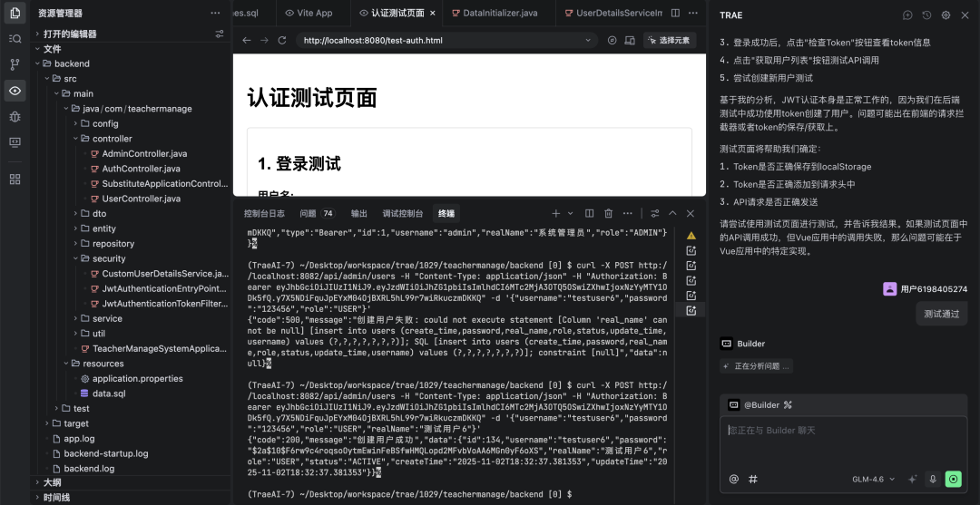Toggle the open editors view options icon

[x=220, y=34]
